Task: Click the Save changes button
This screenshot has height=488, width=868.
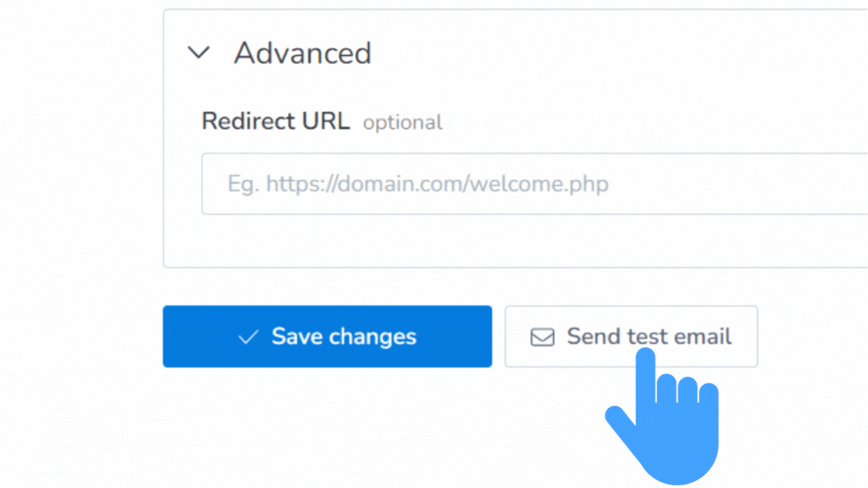Action: (327, 337)
